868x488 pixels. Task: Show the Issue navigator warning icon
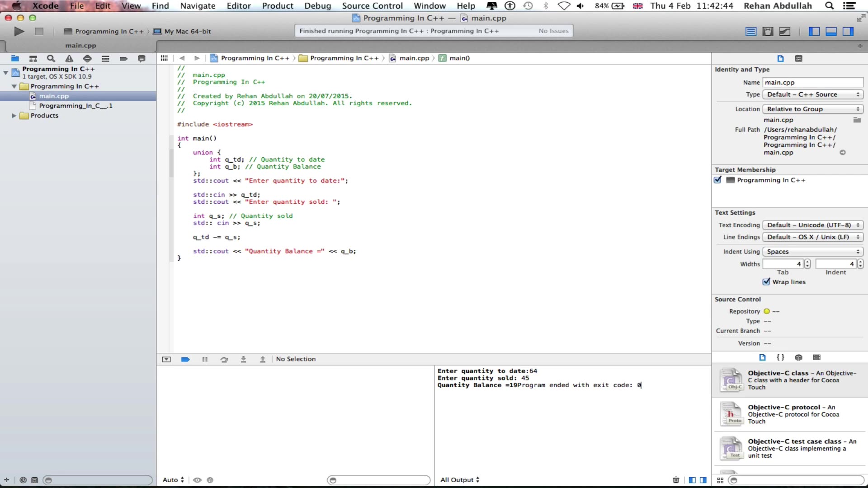[x=69, y=58]
